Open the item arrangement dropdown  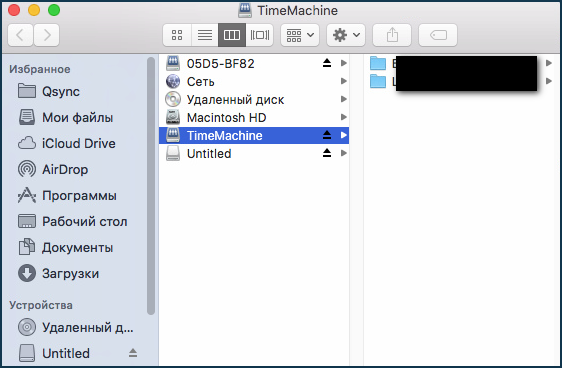pyautogui.click(x=300, y=35)
